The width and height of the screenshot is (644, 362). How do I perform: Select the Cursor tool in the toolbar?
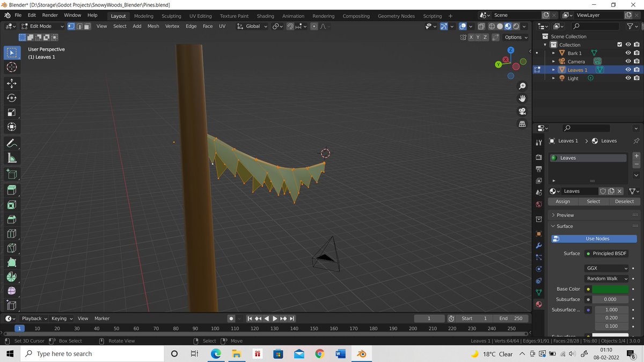(x=12, y=67)
